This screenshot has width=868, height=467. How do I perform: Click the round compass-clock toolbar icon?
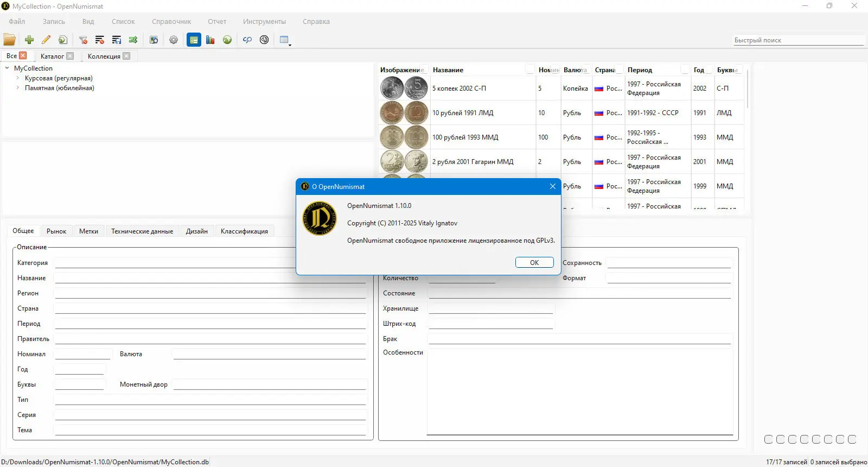tap(264, 40)
